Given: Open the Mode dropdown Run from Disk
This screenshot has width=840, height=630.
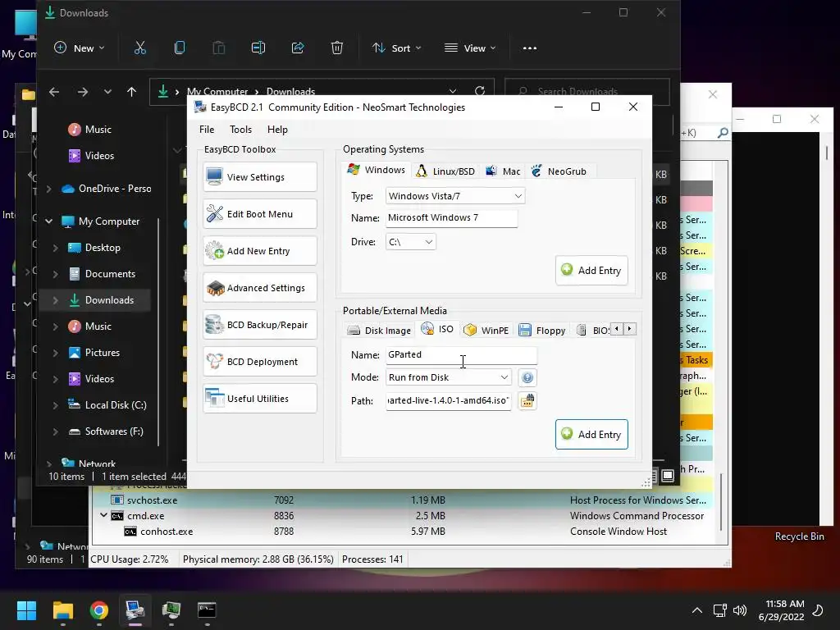Looking at the screenshot, I should coord(449,377).
